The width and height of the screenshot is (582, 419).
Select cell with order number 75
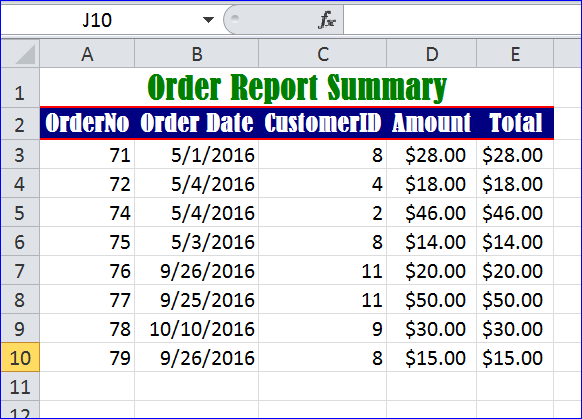coord(87,242)
